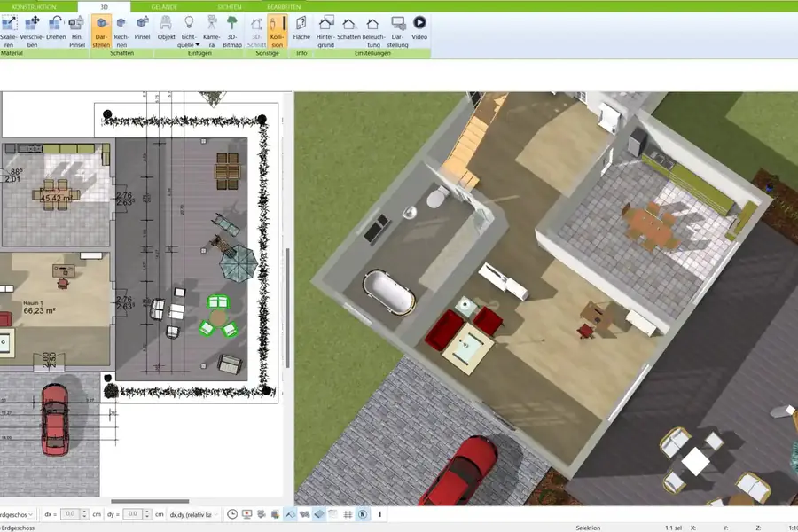Screen dimensions: 798x532
Task: Click the Verschieben tool icon
Action: pos(34,28)
